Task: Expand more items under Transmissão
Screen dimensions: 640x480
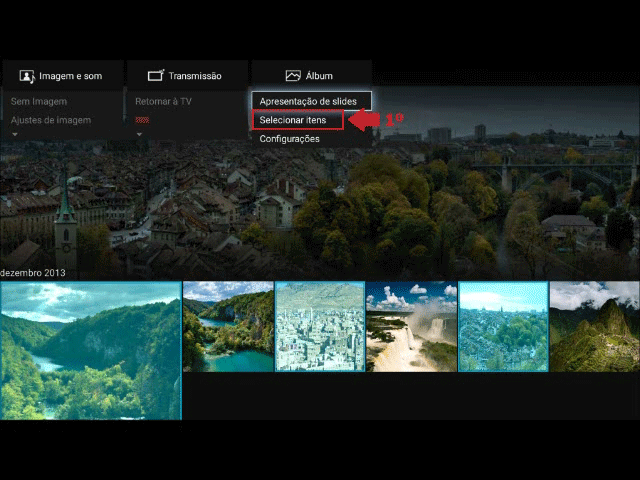Action: (x=139, y=133)
